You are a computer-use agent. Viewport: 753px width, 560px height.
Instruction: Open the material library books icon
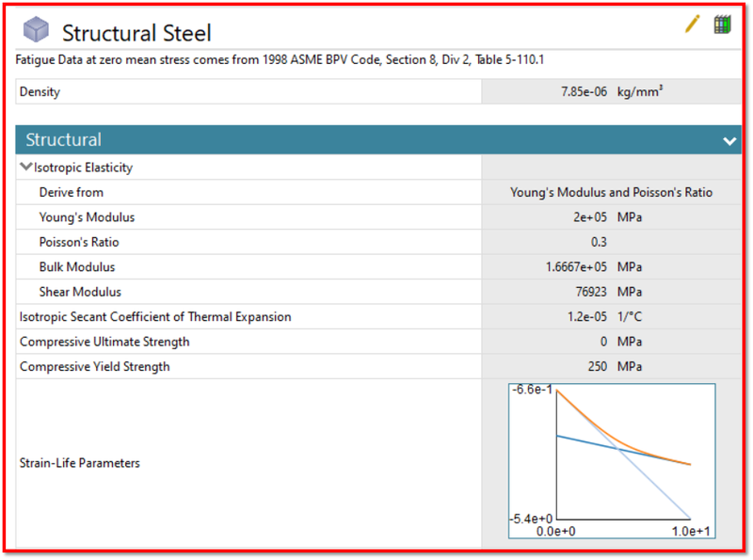(x=722, y=24)
